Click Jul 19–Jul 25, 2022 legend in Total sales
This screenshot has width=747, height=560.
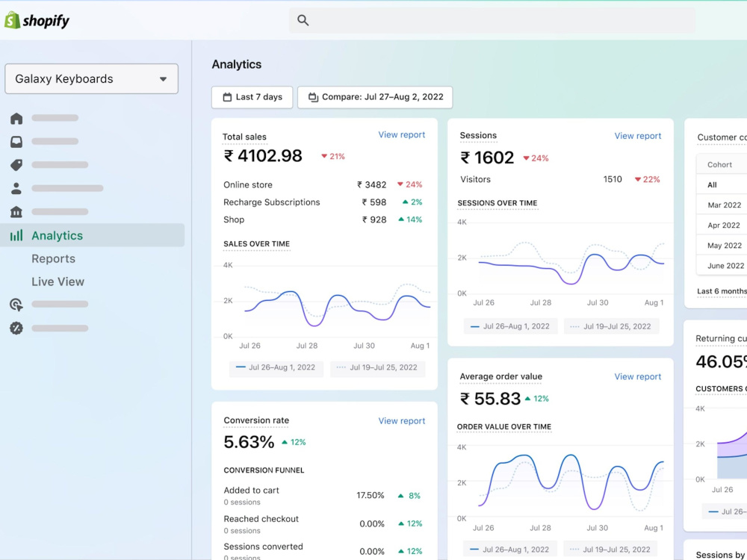click(377, 367)
